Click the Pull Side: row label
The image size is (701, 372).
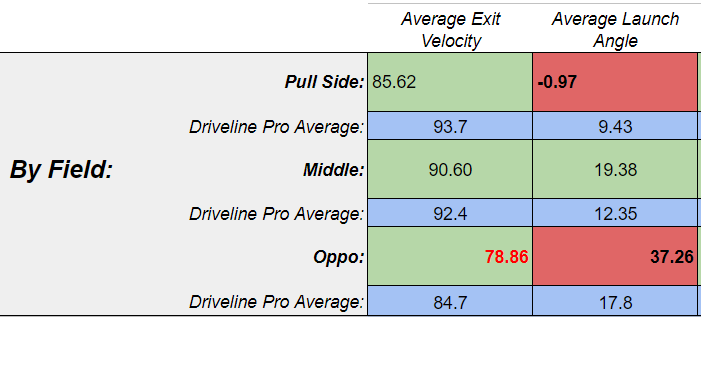pyautogui.click(x=325, y=82)
